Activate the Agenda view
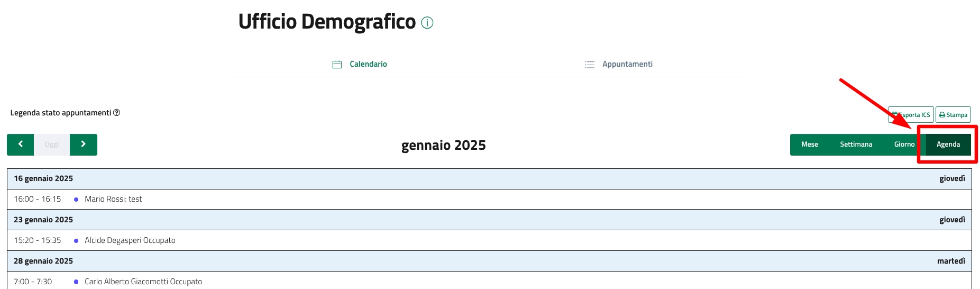Screen dimensions: 980x289 [948, 144]
